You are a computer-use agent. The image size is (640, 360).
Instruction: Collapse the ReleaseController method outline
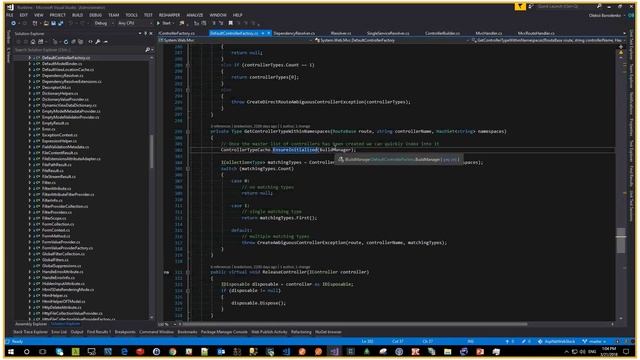tap(188, 272)
